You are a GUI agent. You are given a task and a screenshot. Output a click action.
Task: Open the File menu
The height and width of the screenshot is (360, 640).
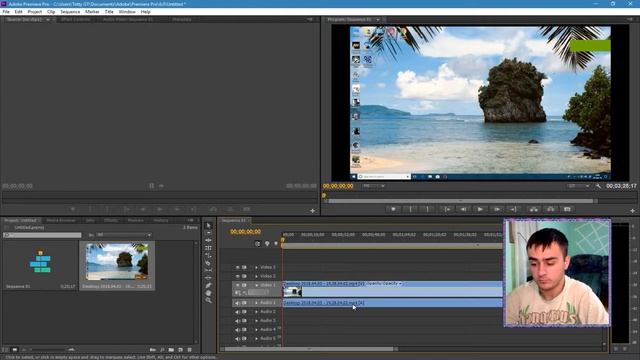click(6, 12)
